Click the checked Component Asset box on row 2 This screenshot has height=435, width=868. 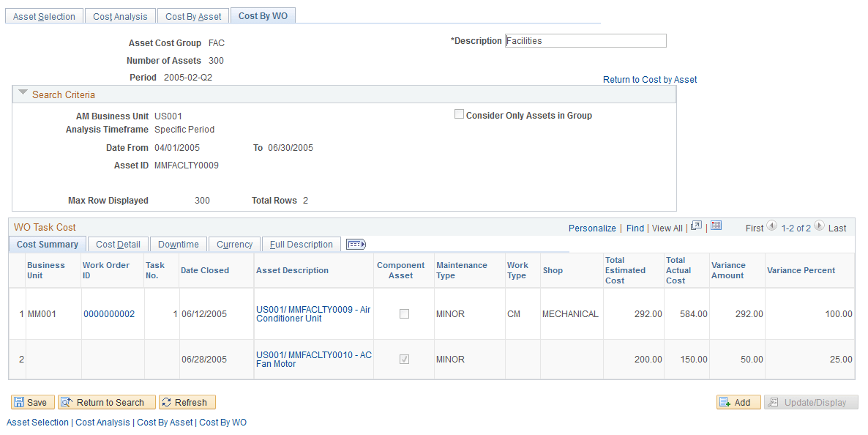tap(403, 359)
